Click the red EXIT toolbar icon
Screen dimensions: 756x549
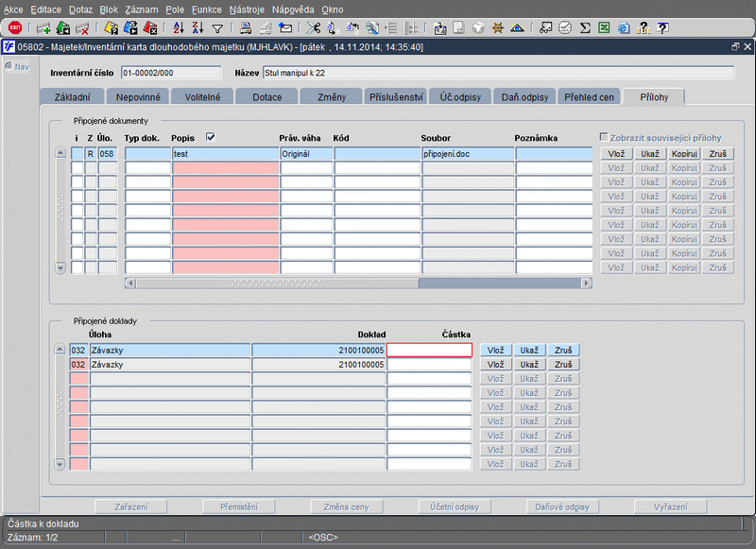(x=14, y=27)
